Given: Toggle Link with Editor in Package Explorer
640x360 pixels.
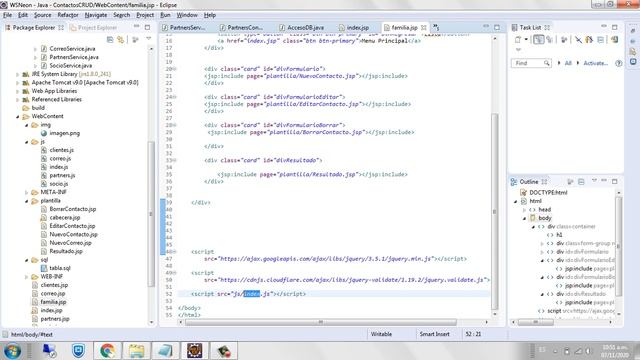Looking at the screenshot, I should coord(121,40).
